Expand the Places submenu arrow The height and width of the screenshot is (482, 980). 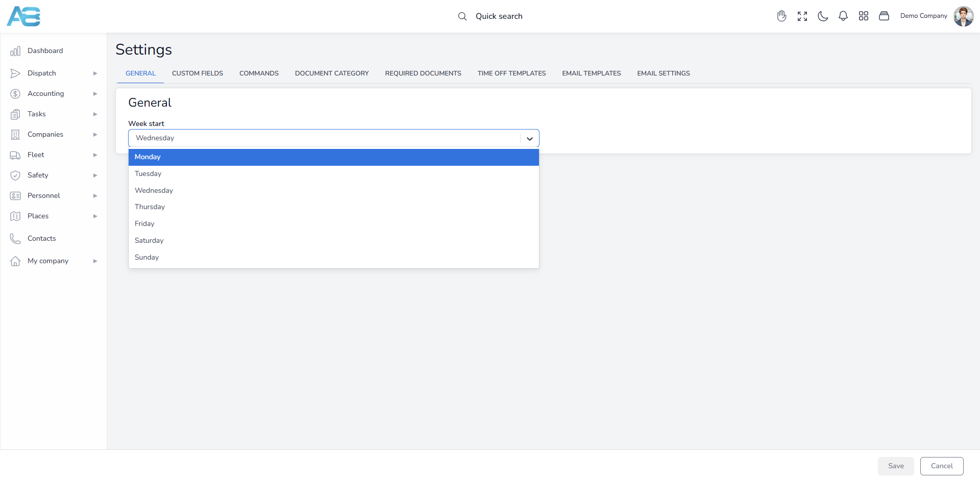pos(95,216)
